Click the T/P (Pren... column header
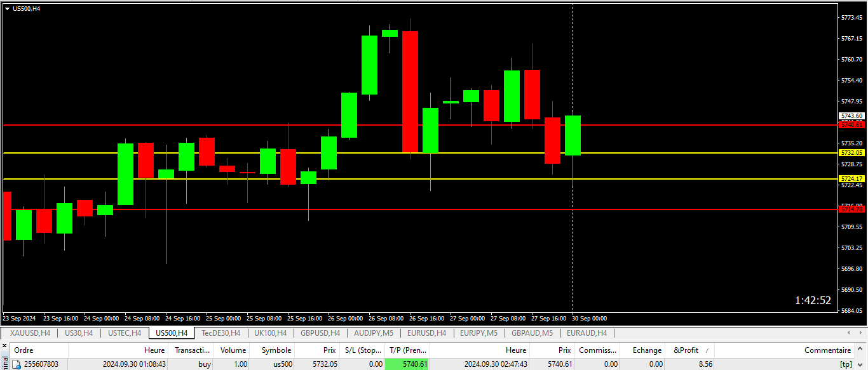Screen dimensions: 868x370 tap(407, 350)
